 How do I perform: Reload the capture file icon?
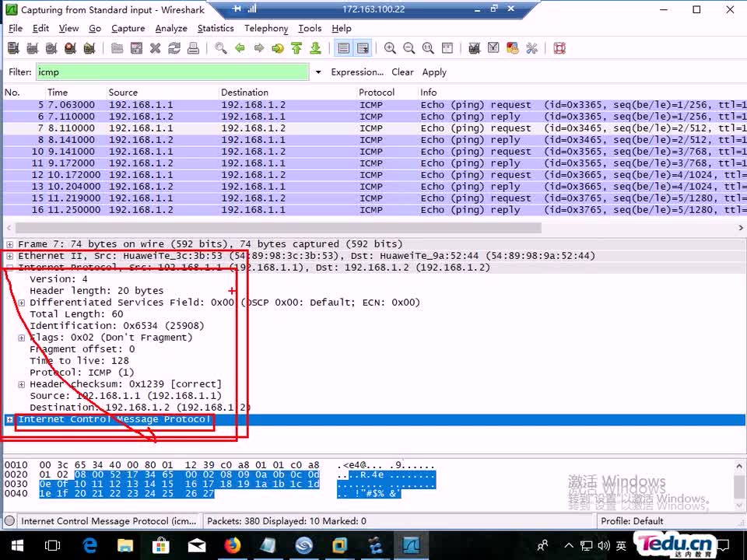(x=174, y=48)
